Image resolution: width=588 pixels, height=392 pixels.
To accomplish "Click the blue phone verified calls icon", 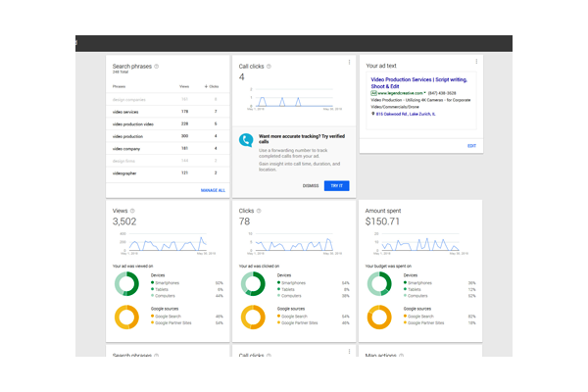I will click(247, 140).
